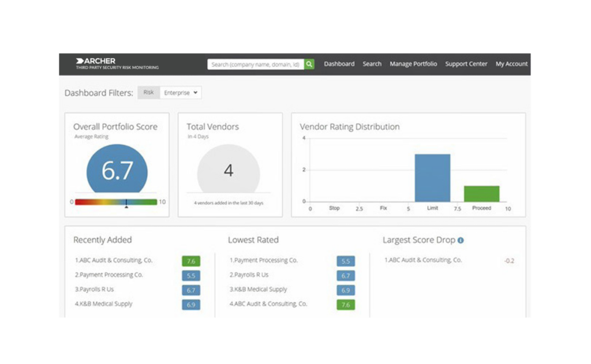This screenshot has height=364, width=591.
Task: Click the 5.5 score badge under Lowest Rated
Action: tap(346, 261)
